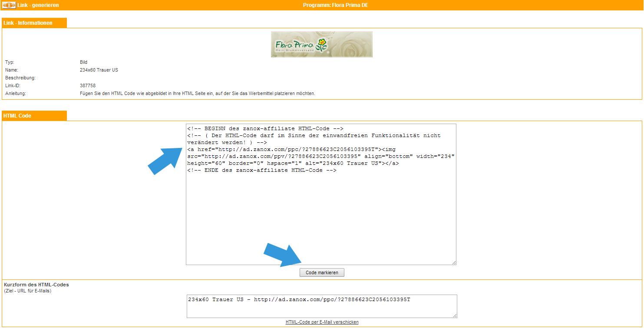
Task: Grab the resize handle of HTML code textarea
Action: (453, 262)
